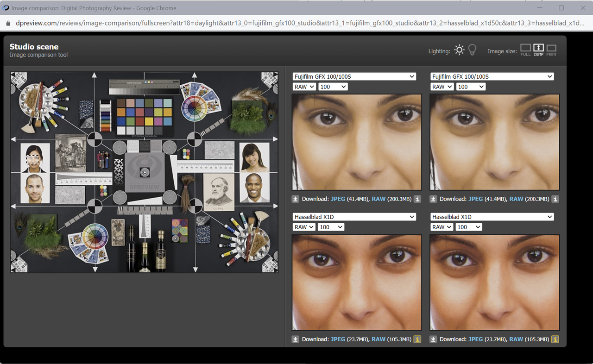Screen dimensions: 593x364
Task: Choose PRINT image size icon
Action: tap(551, 50)
